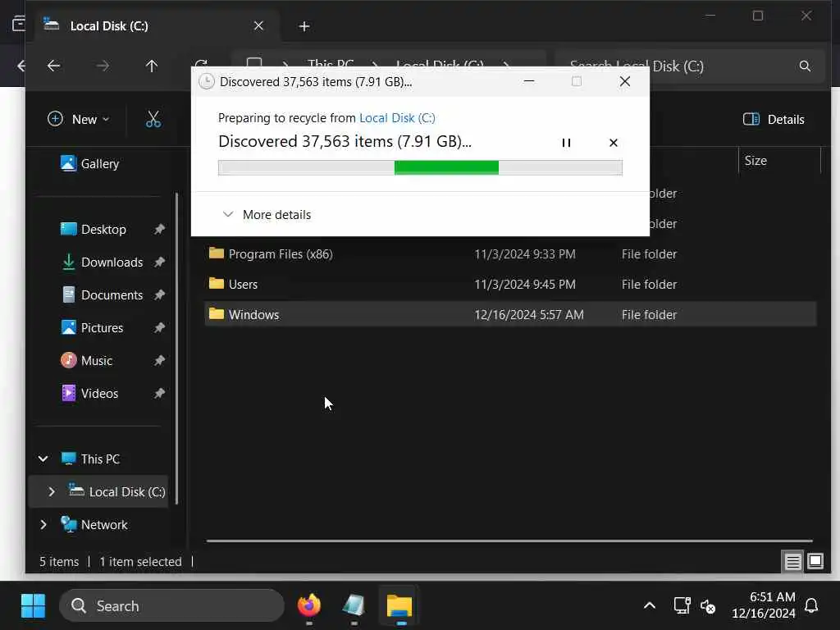Image resolution: width=840 pixels, height=630 pixels.
Task: Toggle the Details pane button
Action: 773,119
